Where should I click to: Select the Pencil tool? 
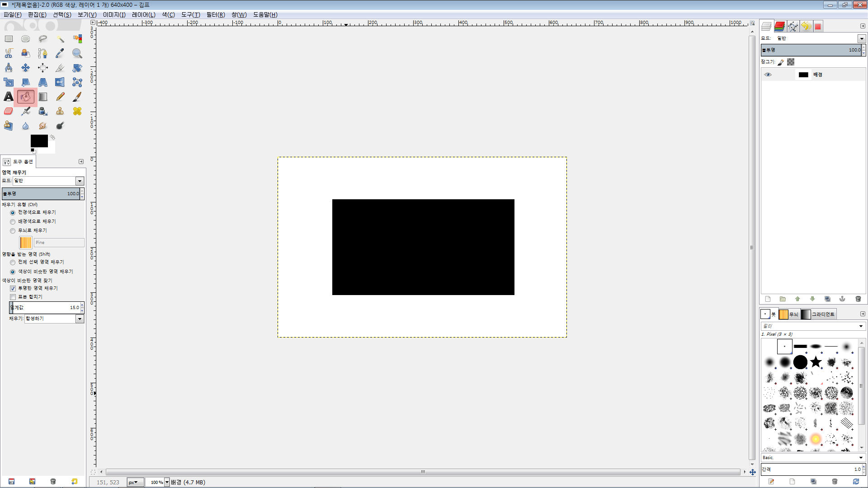click(x=60, y=97)
